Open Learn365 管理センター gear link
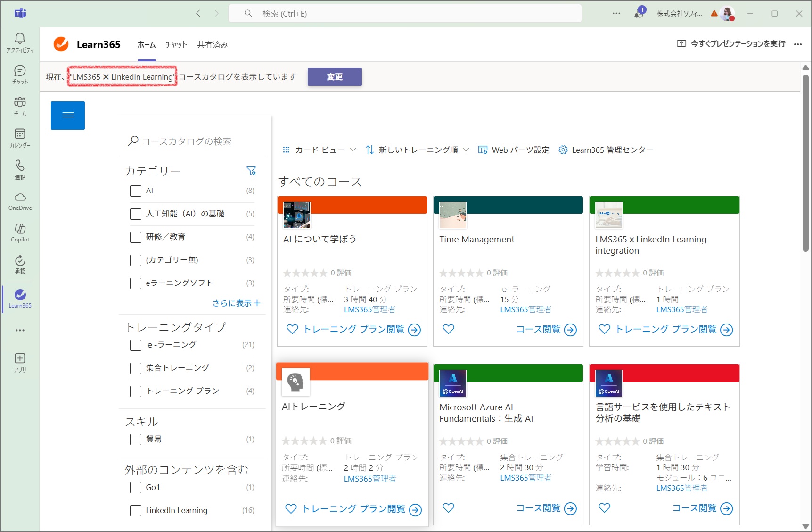This screenshot has height=532, width=812. 606,150
